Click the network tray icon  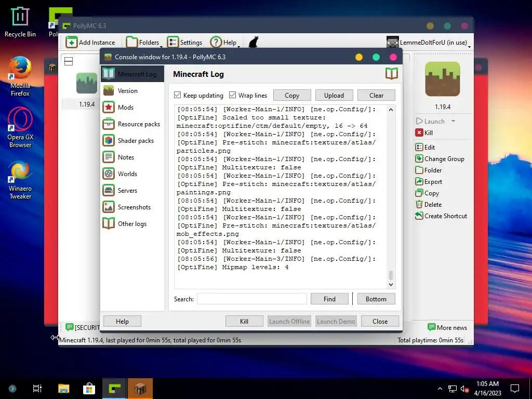tap(452, 389)
